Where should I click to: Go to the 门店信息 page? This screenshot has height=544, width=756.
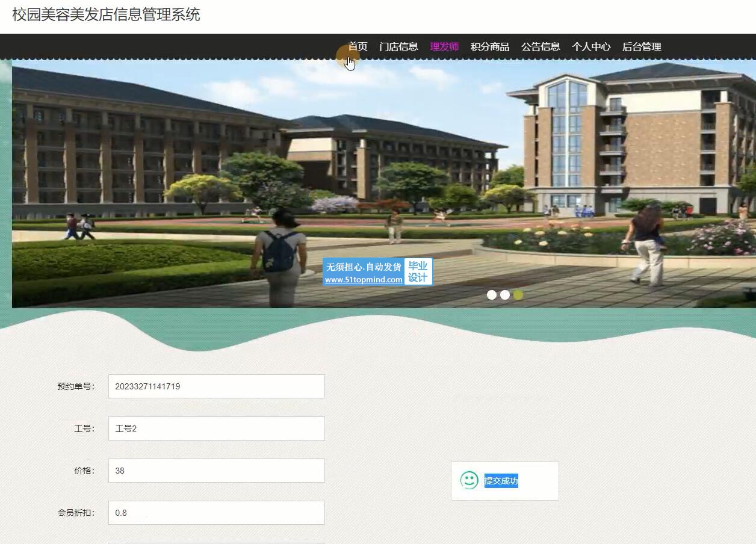(x=398, y=46)
